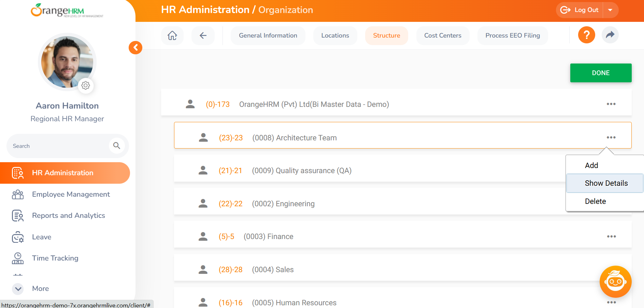Click person icon in Architecture Team row
644x308 pixels.
(x=203, y=138)
